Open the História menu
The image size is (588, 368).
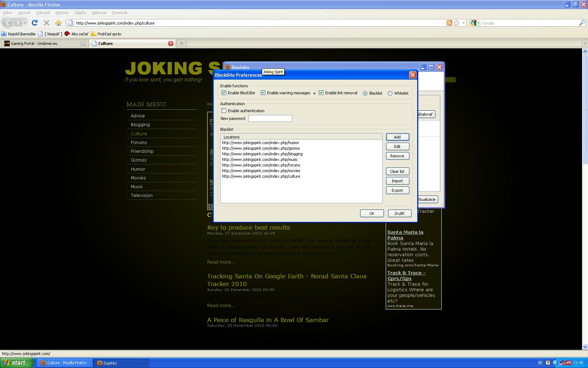62,13
